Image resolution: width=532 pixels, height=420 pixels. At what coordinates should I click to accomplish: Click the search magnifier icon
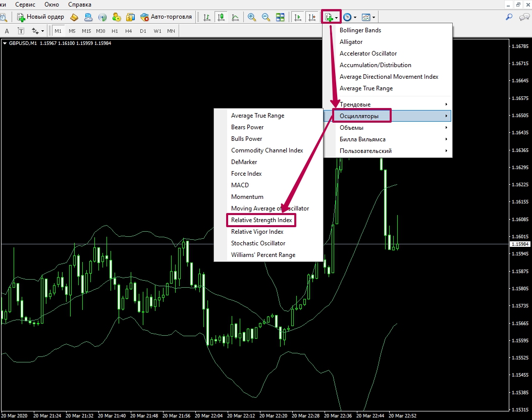click(x=509, y=17)
